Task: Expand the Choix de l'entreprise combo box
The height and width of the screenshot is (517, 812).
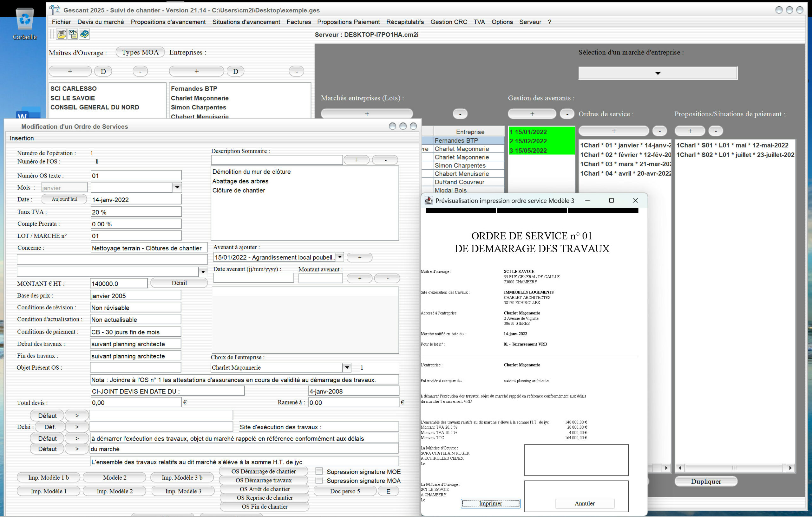Action: 347,367
